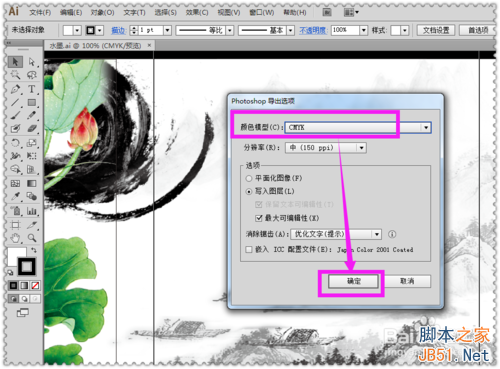
Task: Select the Magic Wand tool
Action: click(15, 75)
